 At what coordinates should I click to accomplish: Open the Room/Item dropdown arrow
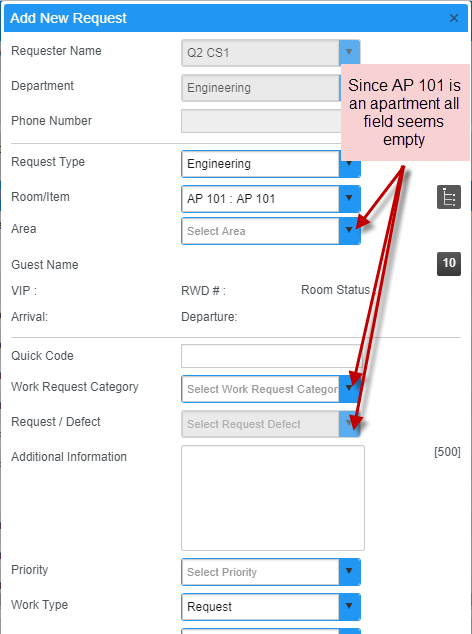[349, 199]
